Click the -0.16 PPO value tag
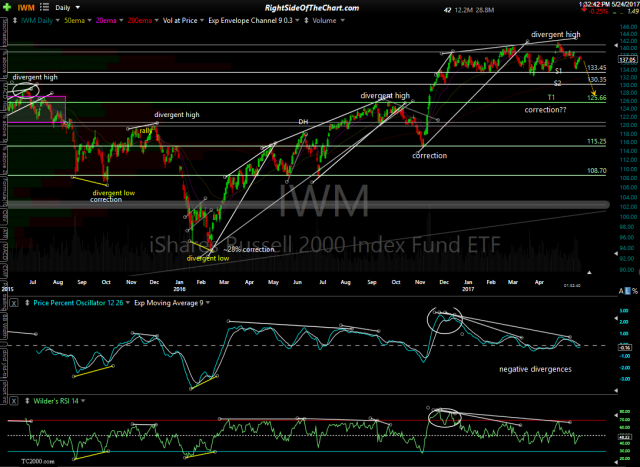This screenshot has height=467, width=640. pos(625,348)
